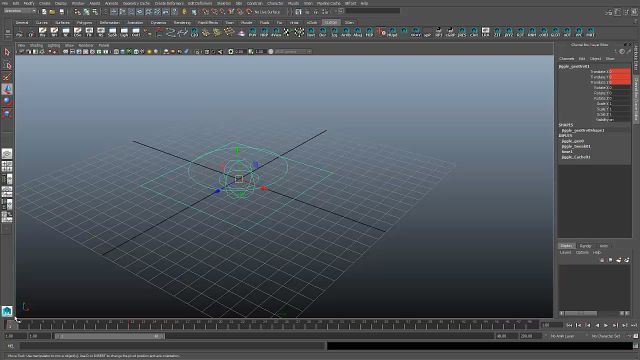Click the purple saucer shelf icon
640x360 pixels.
pos(241,33)
